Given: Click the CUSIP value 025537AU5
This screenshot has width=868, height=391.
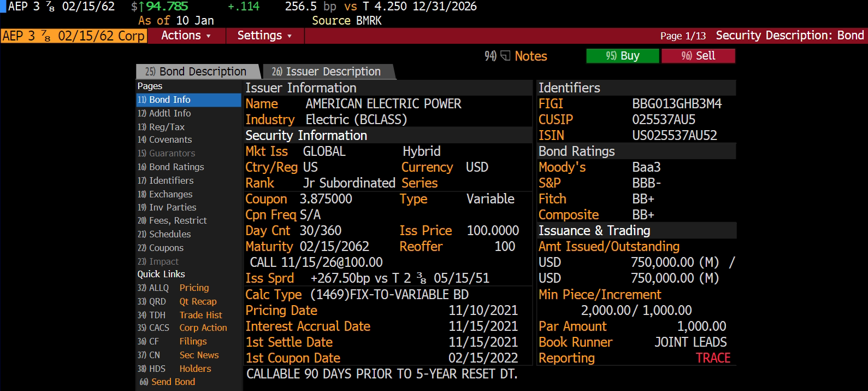Looking at the screenshot, I should 664,119.
